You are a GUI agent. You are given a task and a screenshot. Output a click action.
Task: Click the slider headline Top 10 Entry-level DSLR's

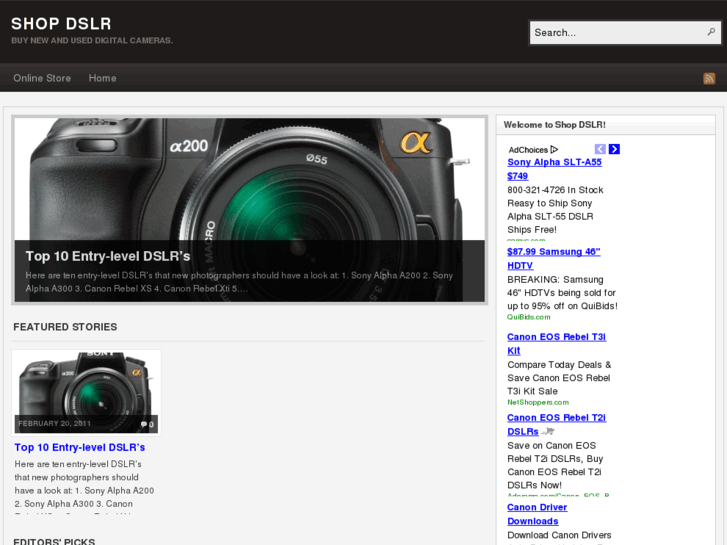[x=108, y=256]
